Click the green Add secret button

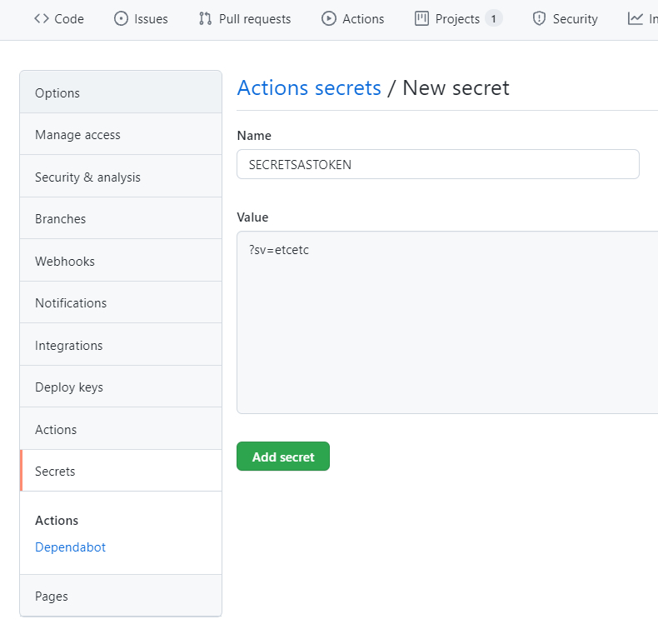pos(283,457)
